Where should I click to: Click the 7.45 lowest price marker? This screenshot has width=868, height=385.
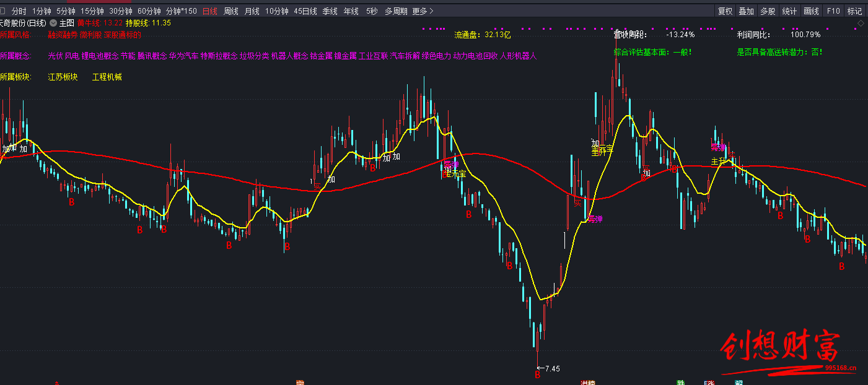549,368
